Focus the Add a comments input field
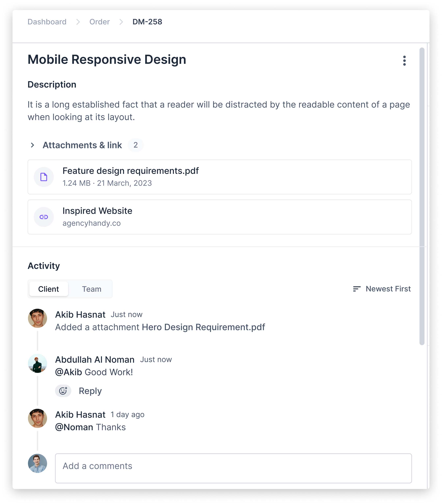442x504 pixels. pyautogui.click(x=233, y=468)
